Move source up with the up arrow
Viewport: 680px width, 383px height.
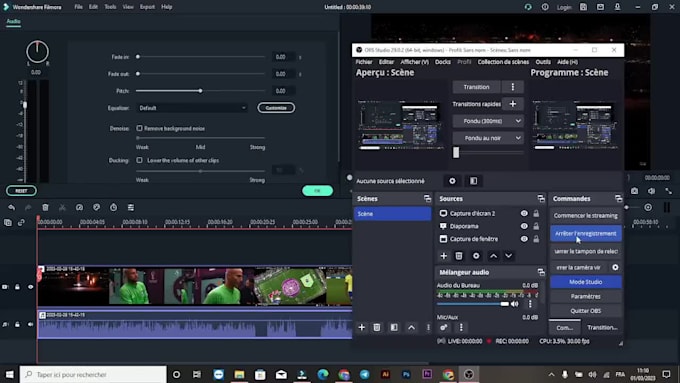coord(493,256)
